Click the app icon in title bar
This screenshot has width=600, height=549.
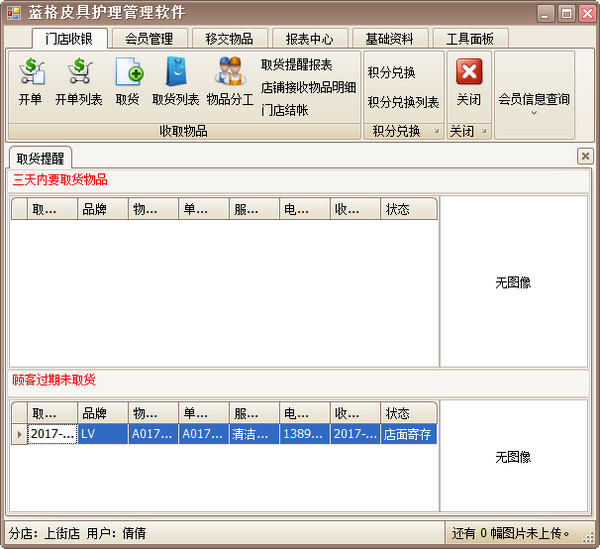click(14, 13)
